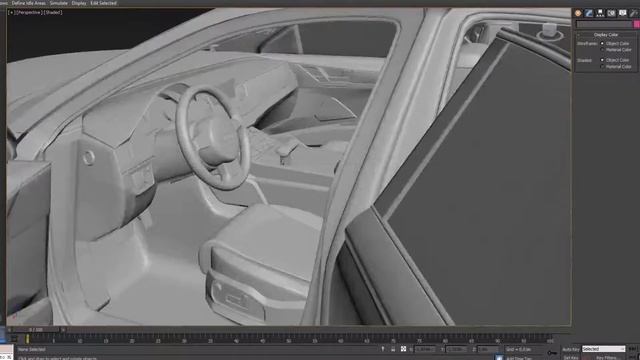The width and height of the screenshot is (640, 360).
Task: Open the Edit Selected menu
Action: (103, 3)
